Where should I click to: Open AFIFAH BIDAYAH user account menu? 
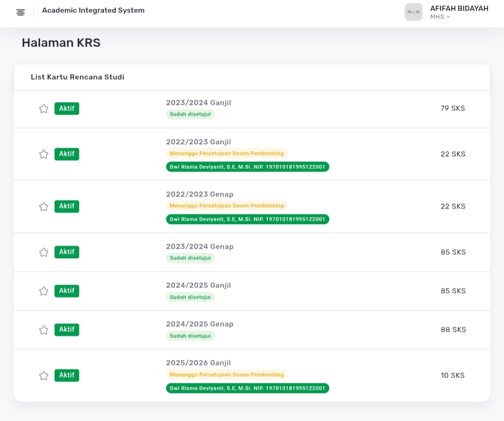pos(459,8)
